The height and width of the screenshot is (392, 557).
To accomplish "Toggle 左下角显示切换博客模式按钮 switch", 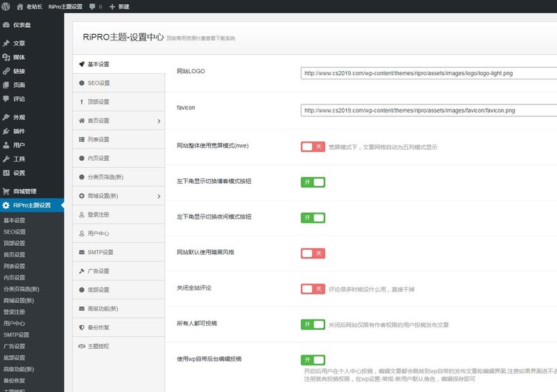I will (x=313, y=182).
